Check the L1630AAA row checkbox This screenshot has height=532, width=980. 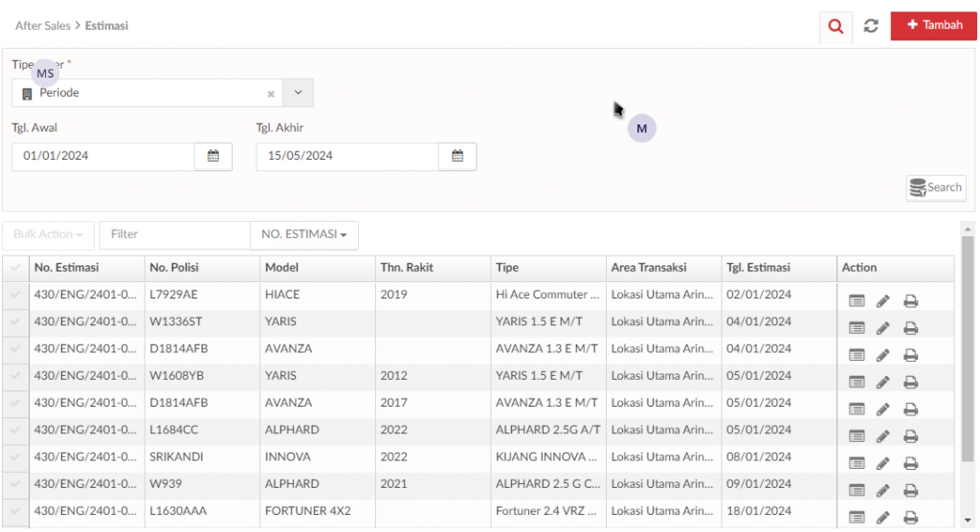click(15, 511)
